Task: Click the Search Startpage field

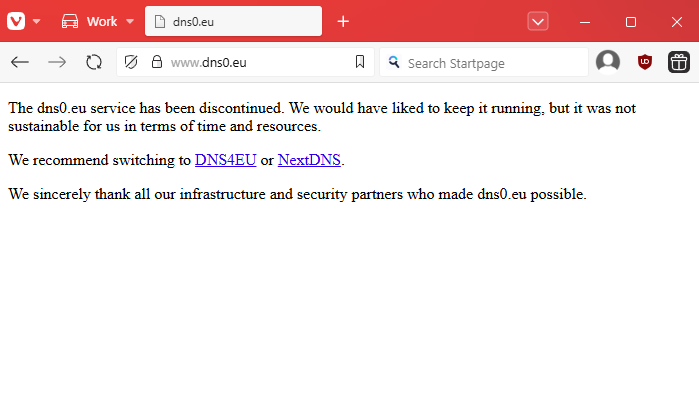Action: (490, 62)
